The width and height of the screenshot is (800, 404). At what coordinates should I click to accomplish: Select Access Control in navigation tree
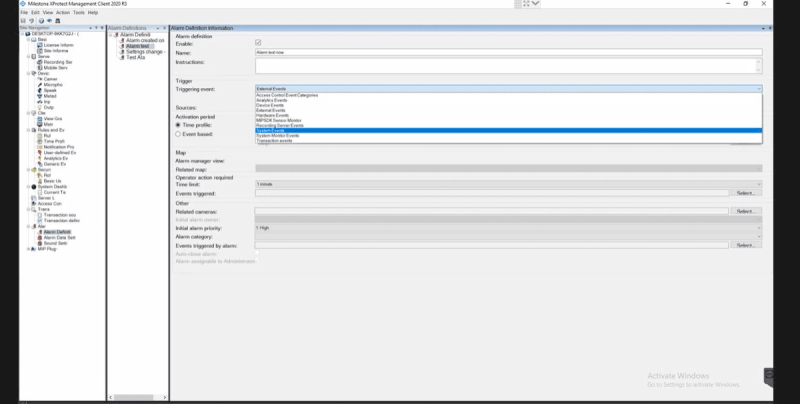pyautogui.click(x=49, y=204)
